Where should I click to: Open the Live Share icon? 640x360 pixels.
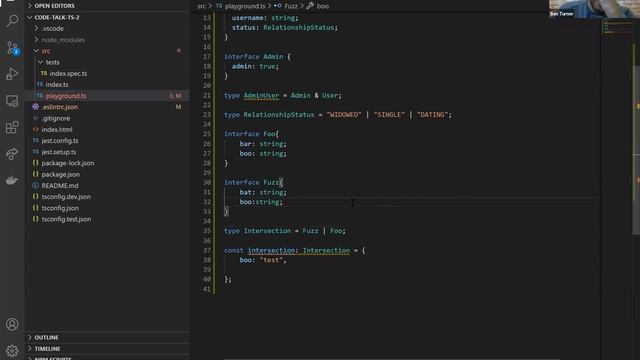point(12,154)
